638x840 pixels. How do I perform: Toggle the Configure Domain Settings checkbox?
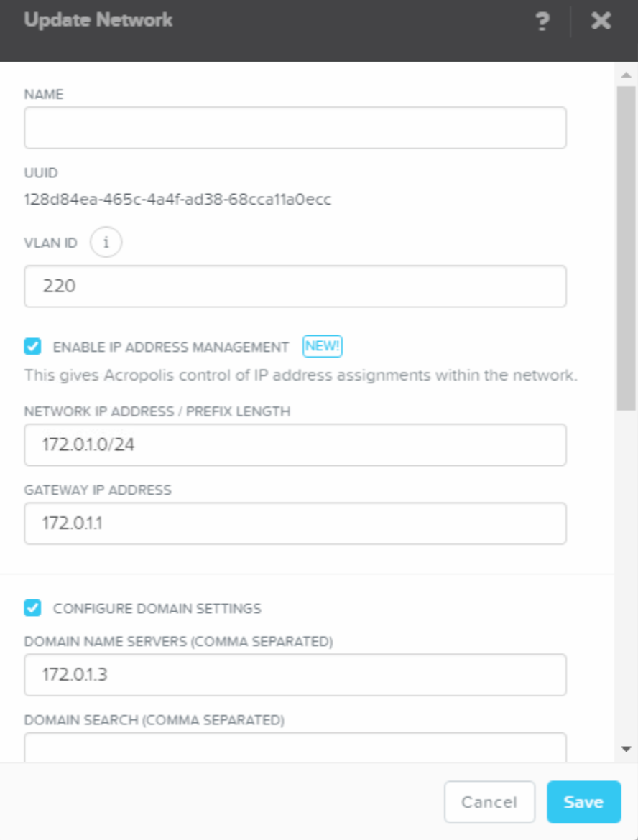33,608
